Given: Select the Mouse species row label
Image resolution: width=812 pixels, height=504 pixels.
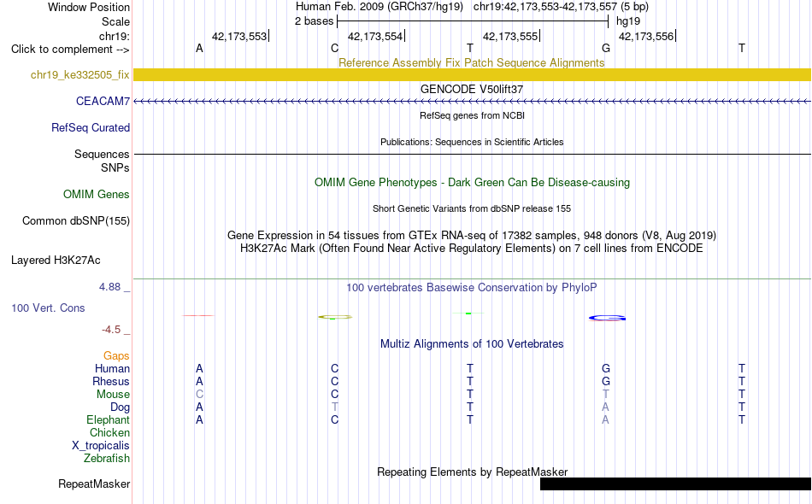Looking at the screenshot, I should tap(113, 395).
